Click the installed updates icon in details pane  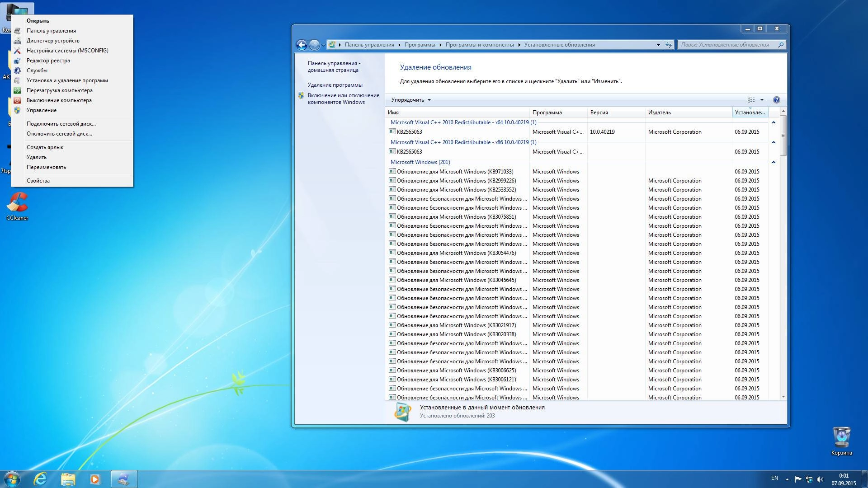(402, 412)
